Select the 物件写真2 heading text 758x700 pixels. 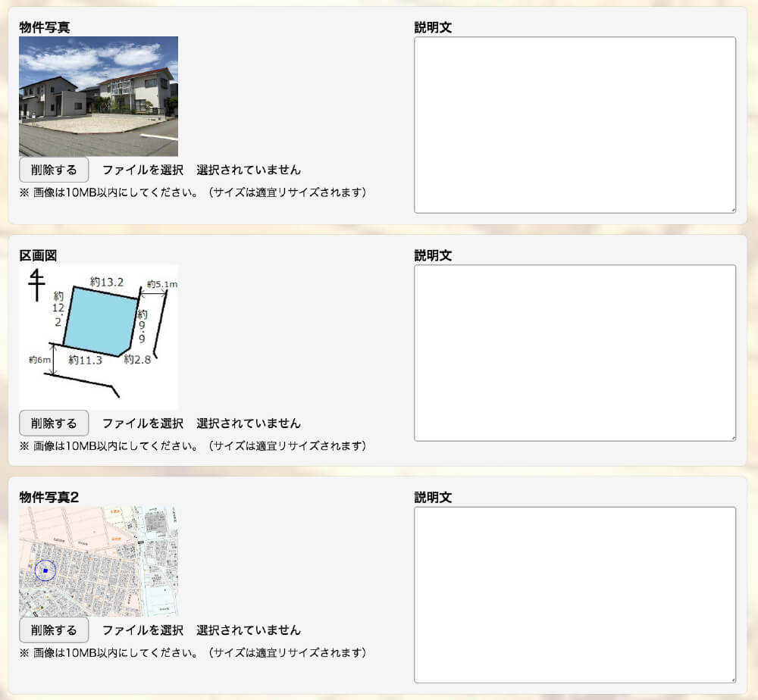(x=49, y=497)
